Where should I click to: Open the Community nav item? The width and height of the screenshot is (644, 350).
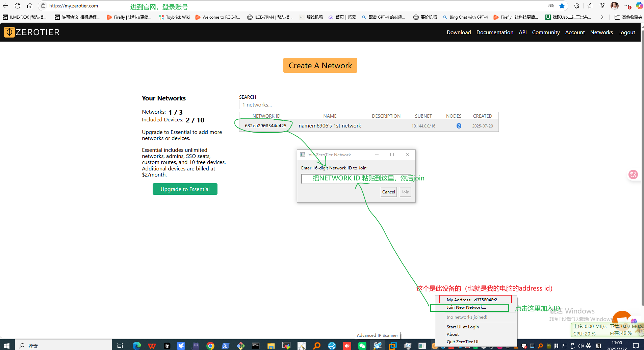546,32
